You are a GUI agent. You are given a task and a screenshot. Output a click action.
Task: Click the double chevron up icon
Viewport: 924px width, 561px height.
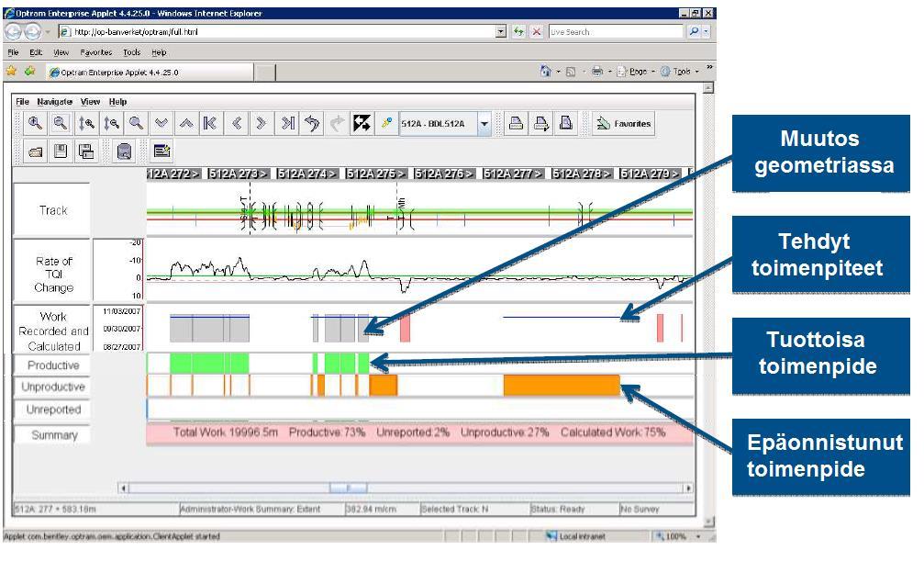pos(186,123)
